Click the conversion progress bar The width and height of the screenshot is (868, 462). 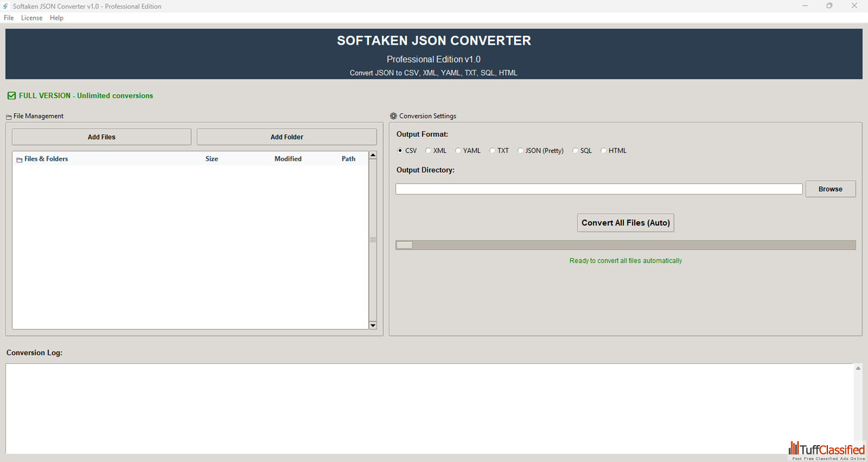coord(625,245)
